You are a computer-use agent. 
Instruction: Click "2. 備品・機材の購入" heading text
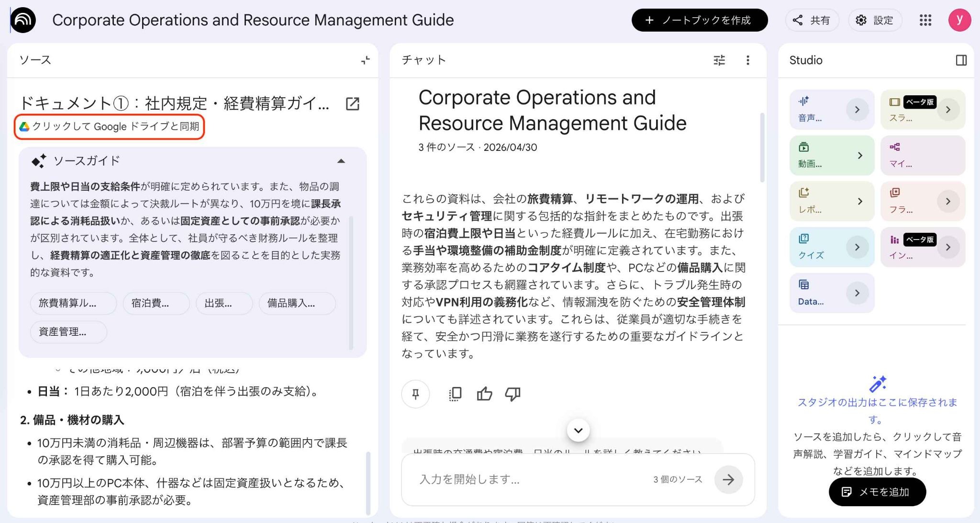(x=72, y=420)
